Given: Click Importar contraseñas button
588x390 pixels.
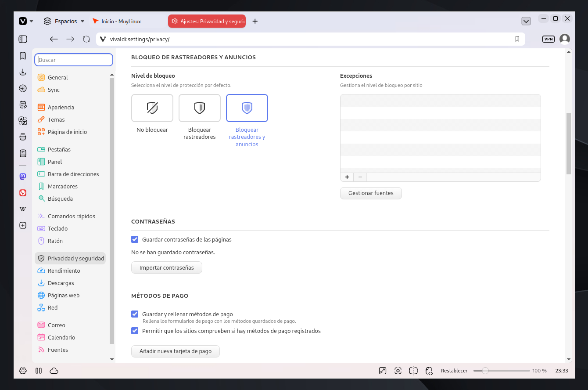Looking at the screenshot, I should coord(167,267).
